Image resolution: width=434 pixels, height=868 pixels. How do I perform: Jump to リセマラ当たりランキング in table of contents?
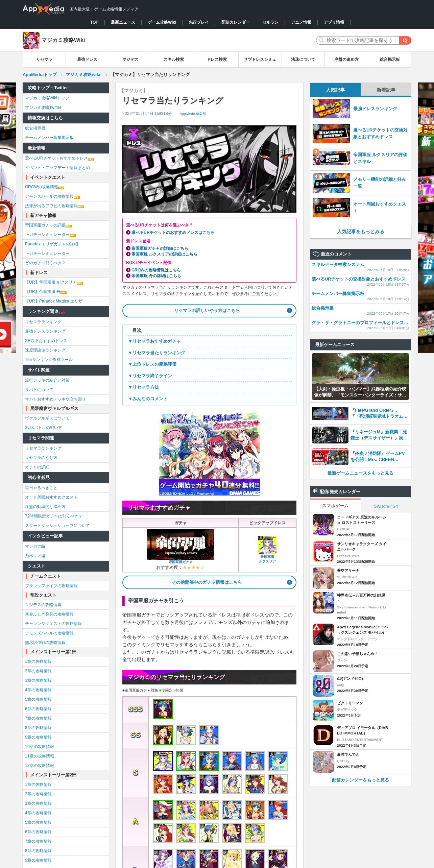click(x=159, y=353)
